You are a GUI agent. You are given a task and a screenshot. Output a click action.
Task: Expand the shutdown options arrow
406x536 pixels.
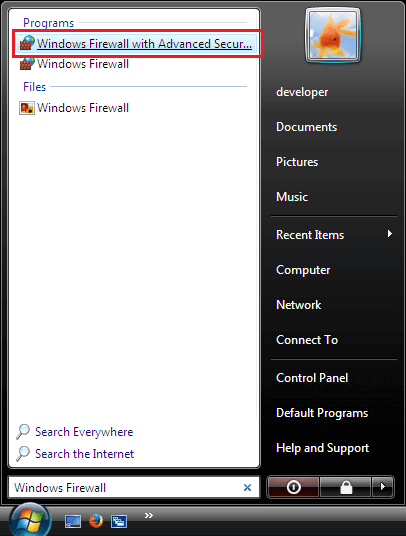click(383, 487)
